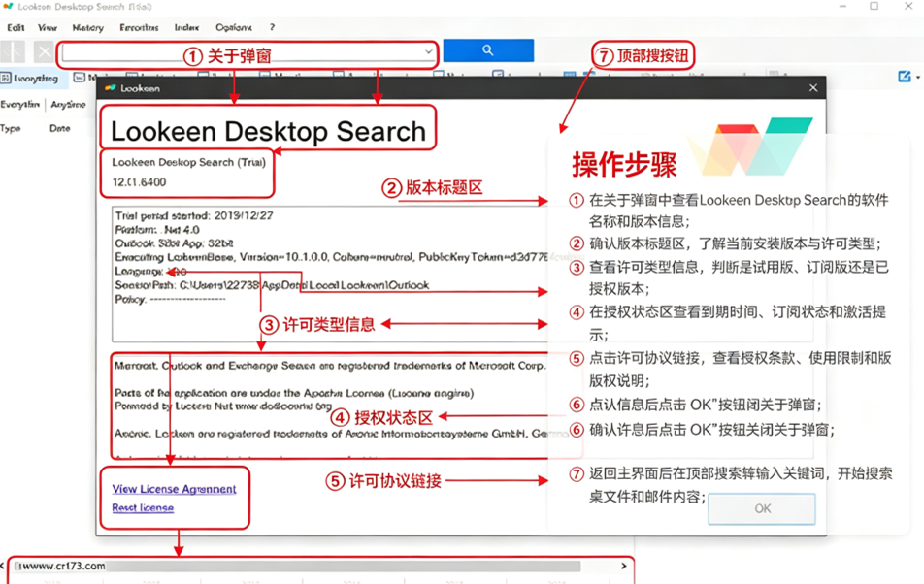Close the Lookeen about dialog
924x584 pixels.
[x=813, y=87]
